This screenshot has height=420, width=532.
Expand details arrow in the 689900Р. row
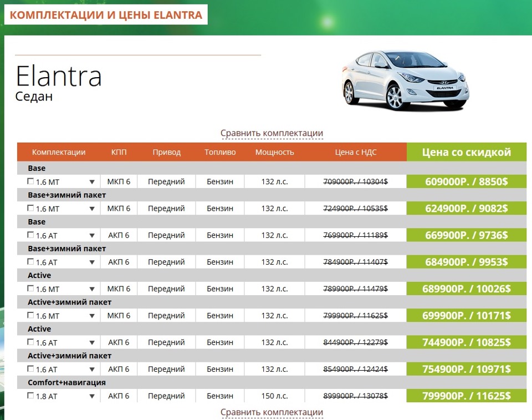[92, 290]
